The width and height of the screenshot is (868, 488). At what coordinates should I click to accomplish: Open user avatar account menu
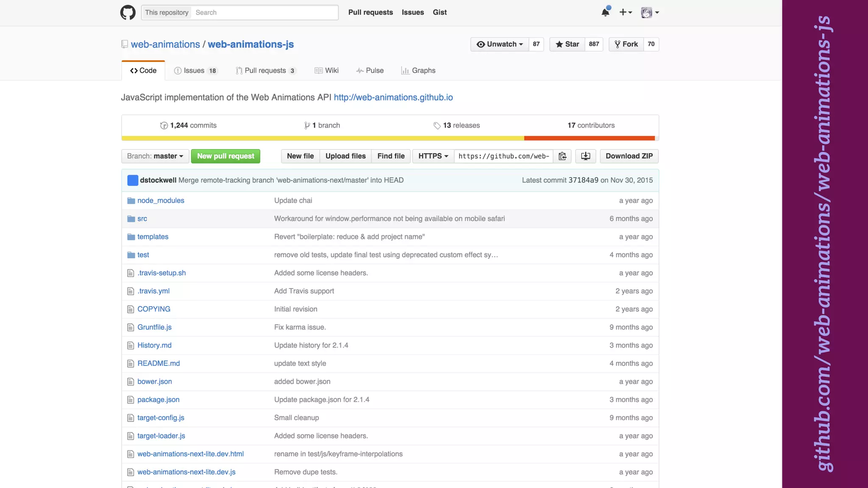(x=650, y=12)
